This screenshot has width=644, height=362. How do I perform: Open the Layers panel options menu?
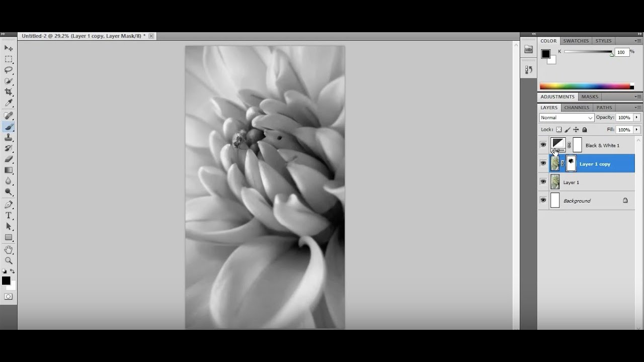[x=638, y=108]
